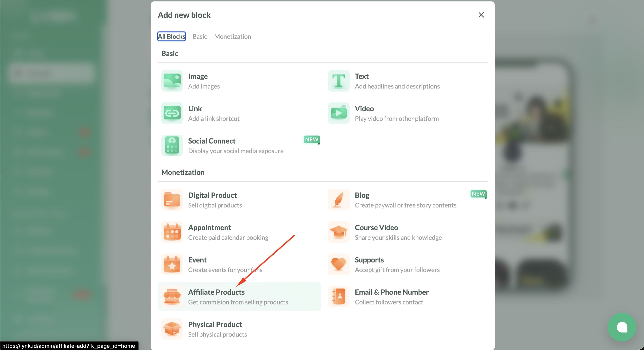Choose the Video block play icon

339,113
